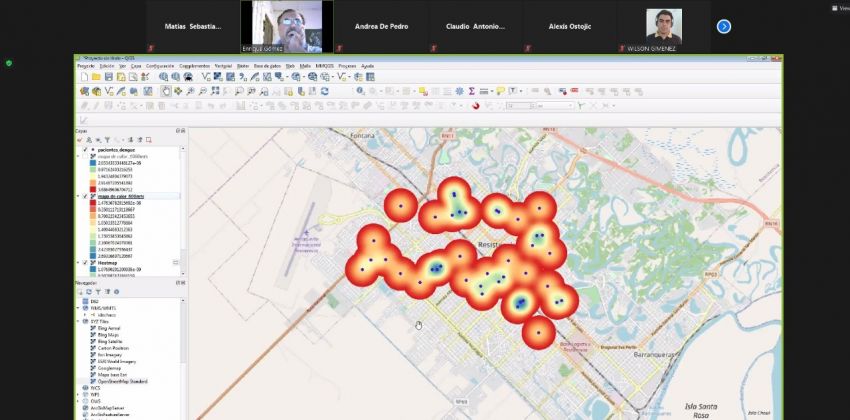This screenshot has width=850, height=420.
Task: Open the Ráster menu
Action: click(x=243, y=65)
